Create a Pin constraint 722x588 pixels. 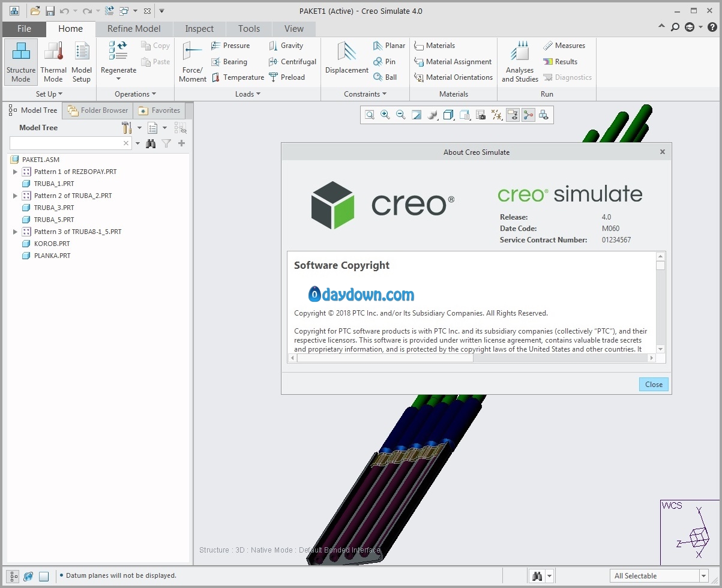pyautogui.click(x=384, y=62)
